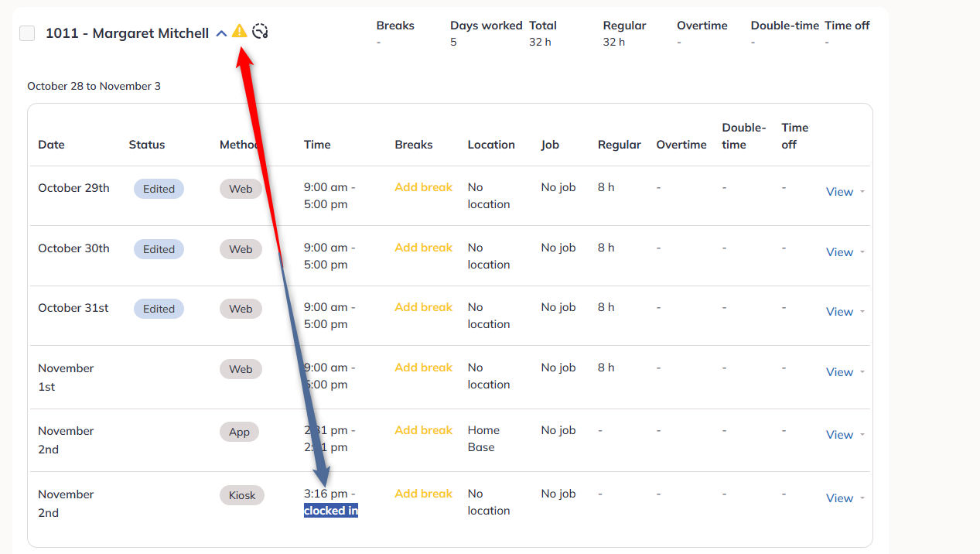Collapse the Margaret Mitchell timesheet chevron
This screenshot has width=980, height=554.
pos(222,33)
